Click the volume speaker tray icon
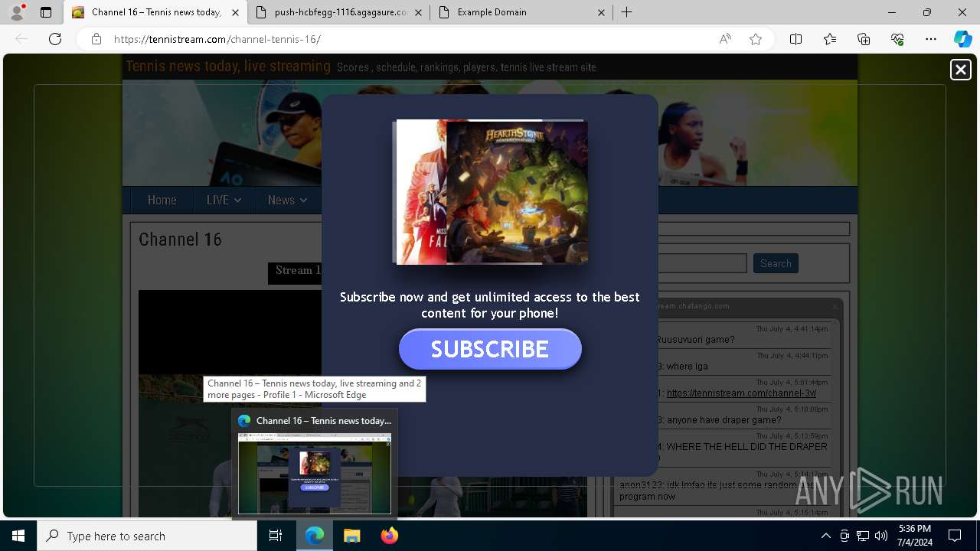Screen dimensions: 980x551 (881, 536)
